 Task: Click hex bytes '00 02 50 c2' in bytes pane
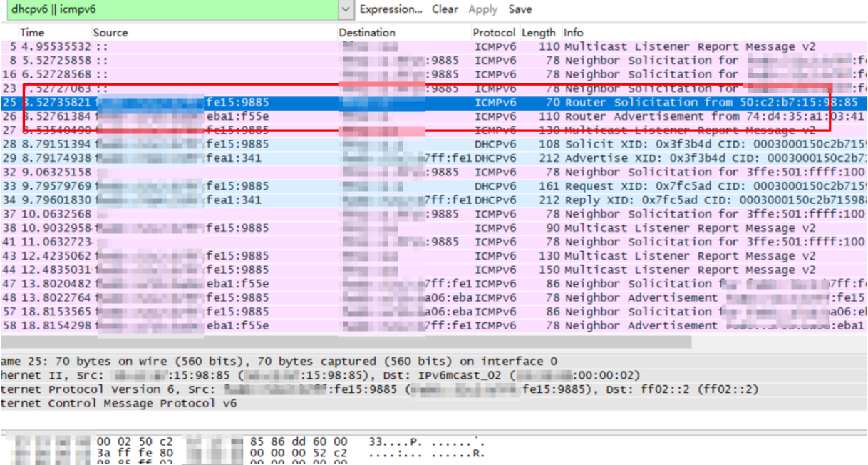(x=135, y=441)
